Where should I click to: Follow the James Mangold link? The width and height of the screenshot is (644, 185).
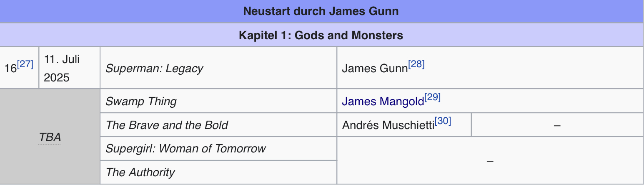pos(383,101)
